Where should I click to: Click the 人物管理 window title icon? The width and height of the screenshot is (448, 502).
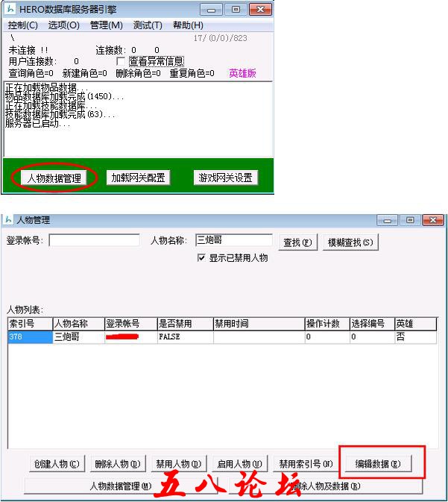9,220
